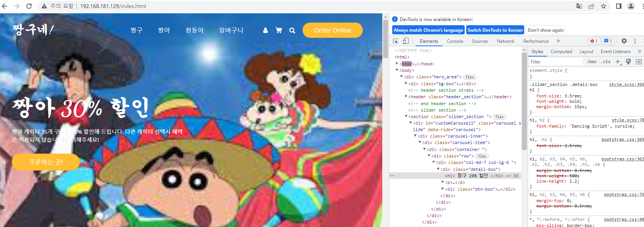Click the blue issues count badge

(x=608, y=41)
